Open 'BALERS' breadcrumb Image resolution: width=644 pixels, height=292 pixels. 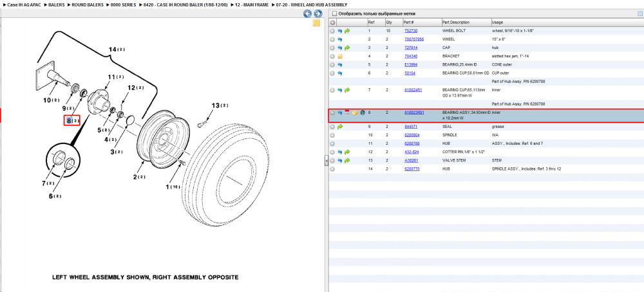(x=56, y=5)
